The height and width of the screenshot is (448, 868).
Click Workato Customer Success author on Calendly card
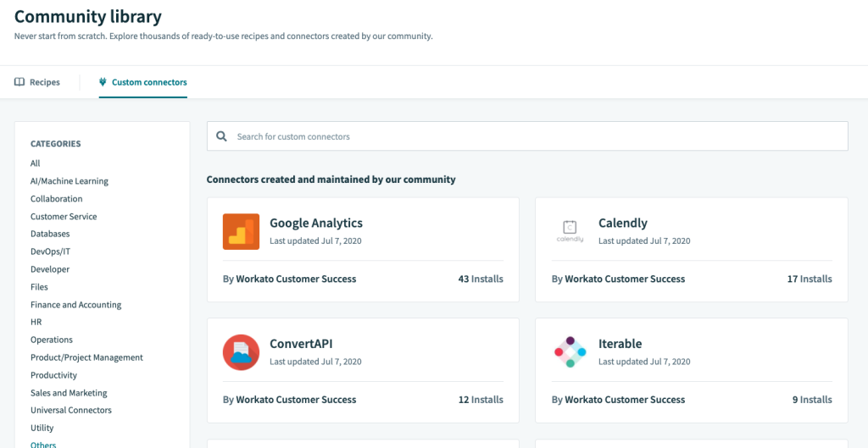pos(625,279)
